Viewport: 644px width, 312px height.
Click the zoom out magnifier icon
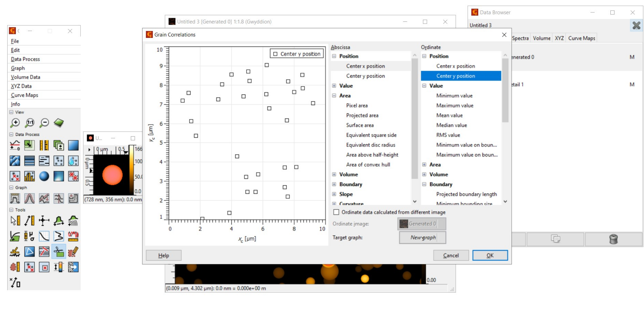click(44, 123)
